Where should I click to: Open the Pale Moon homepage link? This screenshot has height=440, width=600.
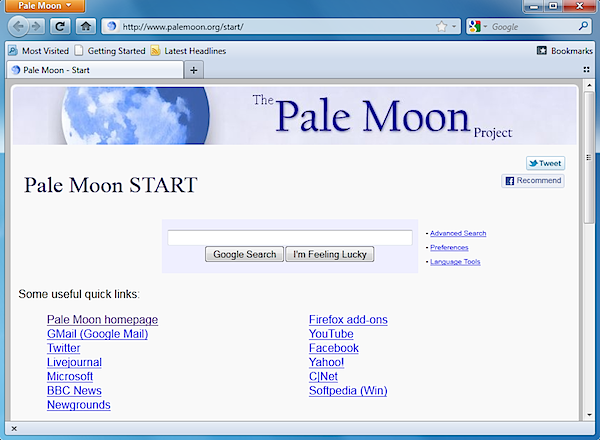point(102,319)
